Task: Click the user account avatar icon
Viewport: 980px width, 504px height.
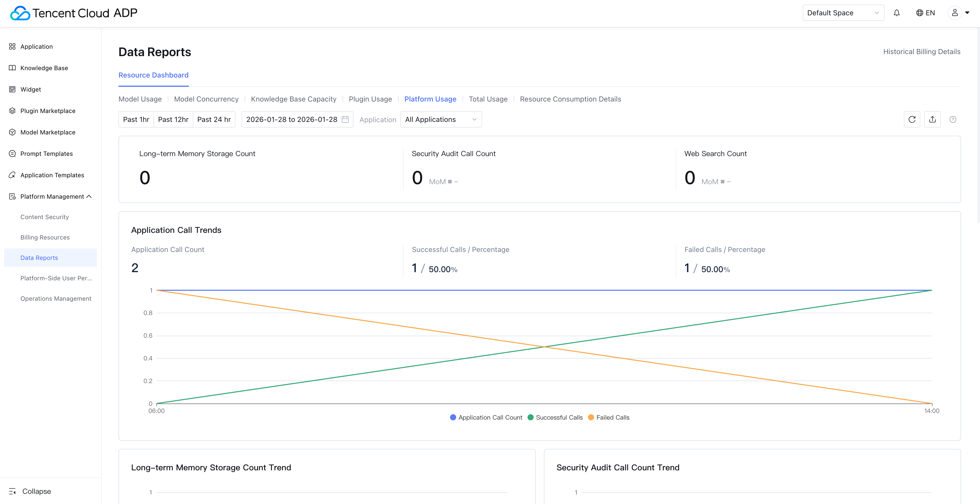Action: (x=954, y=13)
